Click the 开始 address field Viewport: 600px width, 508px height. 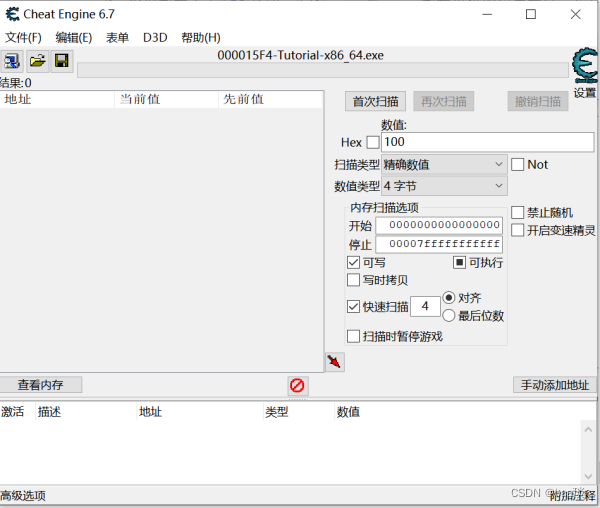439,225
